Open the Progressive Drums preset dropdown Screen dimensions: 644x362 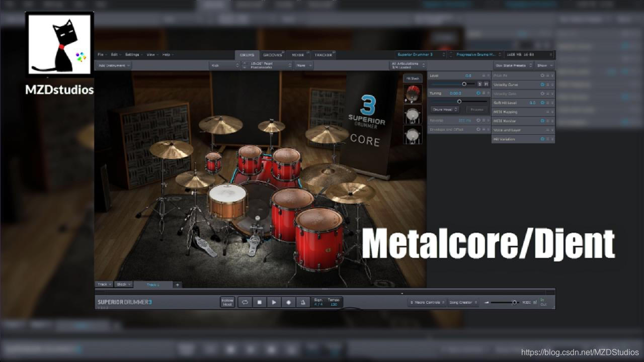pyautogui.click(x=478, y=54)
